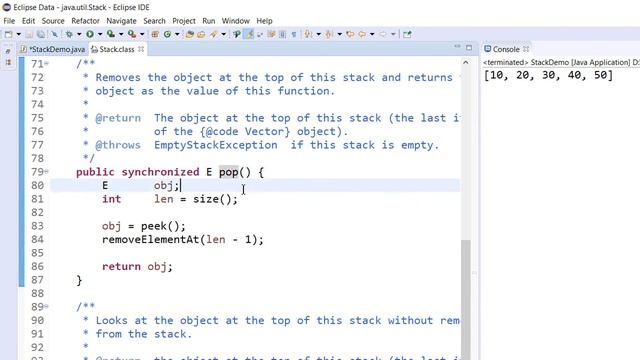The width and height of the screenshot is (640, 360).
Task: Collapse the Javadoc comment at line 89
Action: point(47,306)
